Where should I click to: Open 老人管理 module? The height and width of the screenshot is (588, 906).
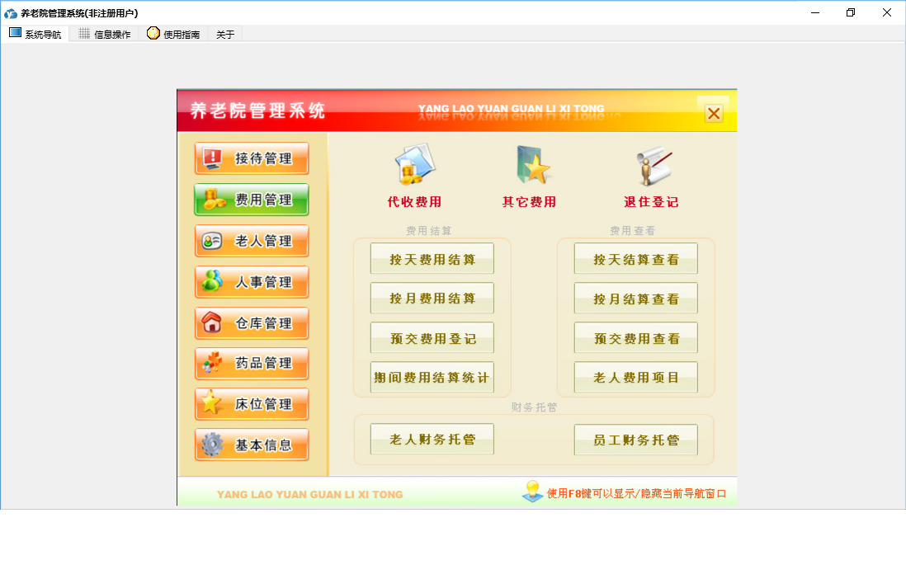point(252,241)
